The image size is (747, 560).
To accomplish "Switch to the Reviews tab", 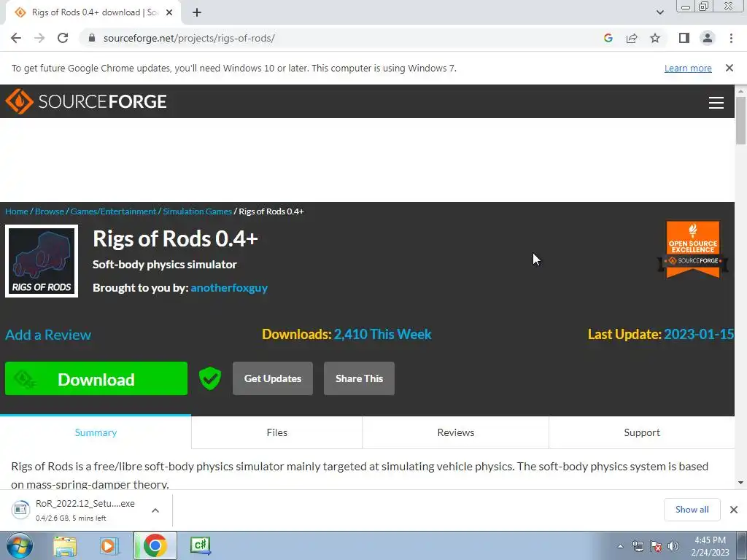I will 456,432.
